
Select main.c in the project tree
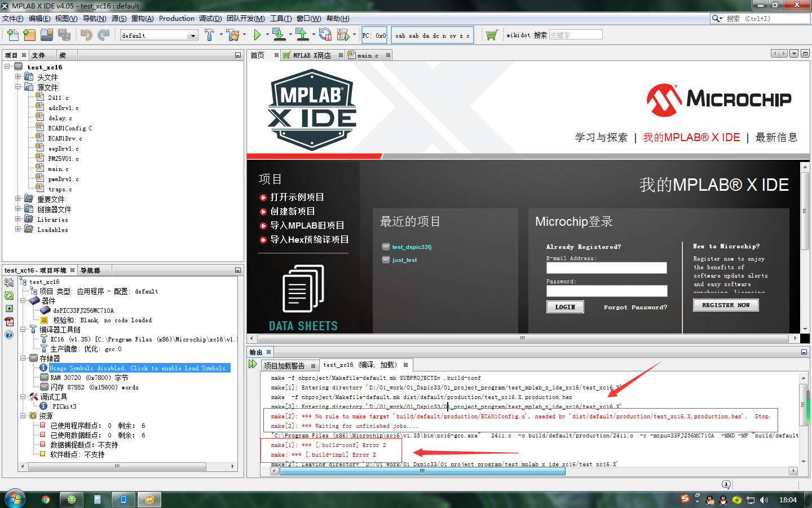click(x=58, y=169)
